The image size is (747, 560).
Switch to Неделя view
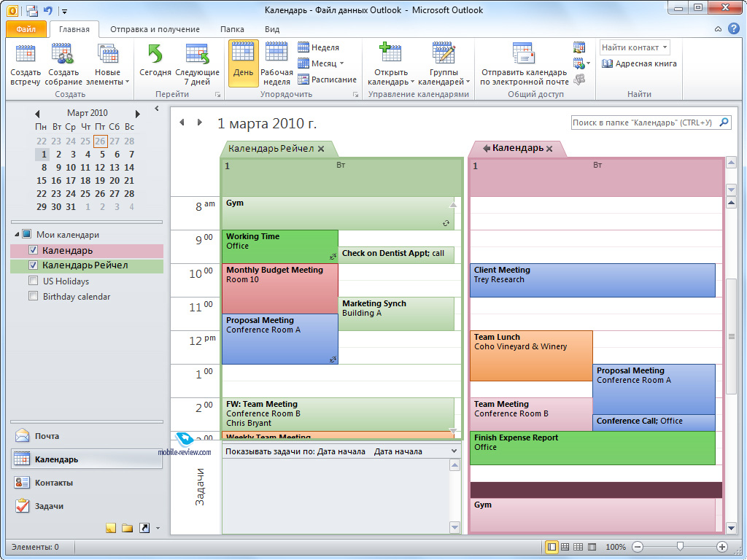318,47
